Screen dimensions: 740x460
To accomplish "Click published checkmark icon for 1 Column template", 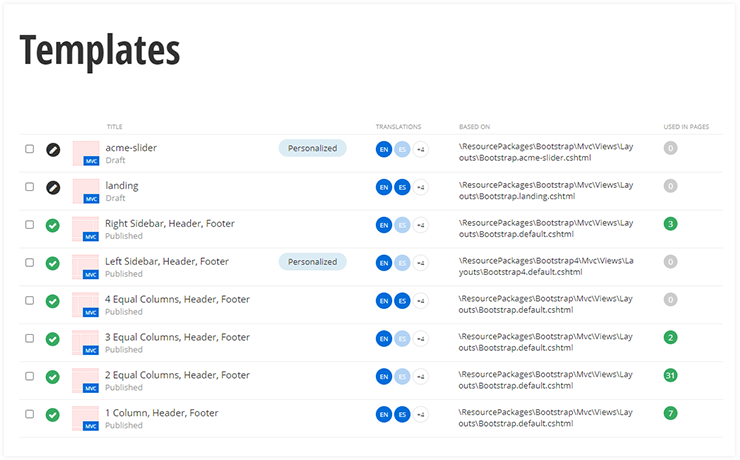I will coord(53,414).
